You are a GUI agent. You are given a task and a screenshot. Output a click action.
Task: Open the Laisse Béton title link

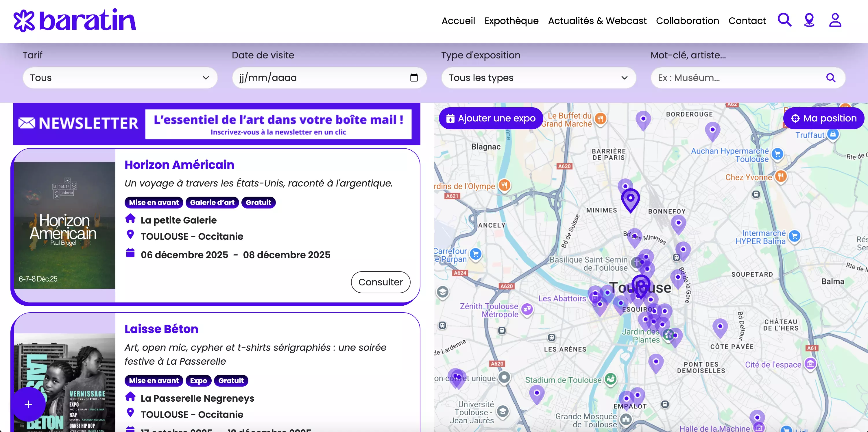point(161,328)
